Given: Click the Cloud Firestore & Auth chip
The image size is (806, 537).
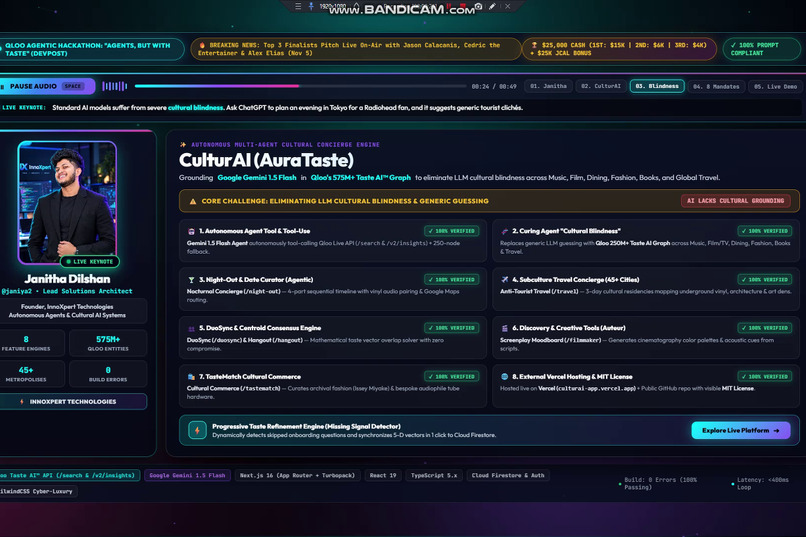Looking at the screenshot, I should [x=508, y=475].
